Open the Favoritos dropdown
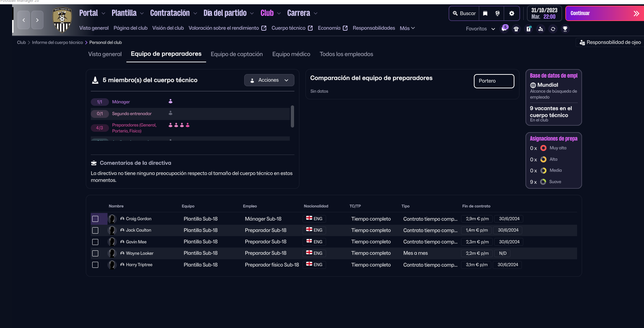 click(x=480, y=29)
